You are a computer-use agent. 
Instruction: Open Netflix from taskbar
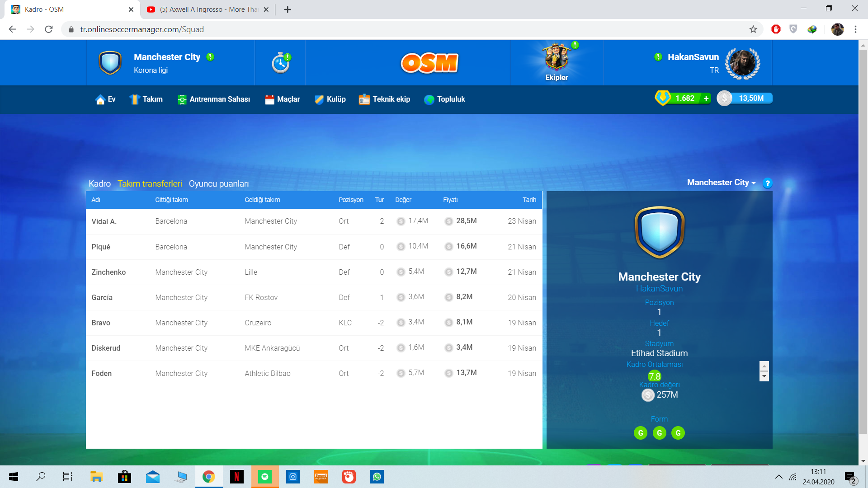point(236,477)
